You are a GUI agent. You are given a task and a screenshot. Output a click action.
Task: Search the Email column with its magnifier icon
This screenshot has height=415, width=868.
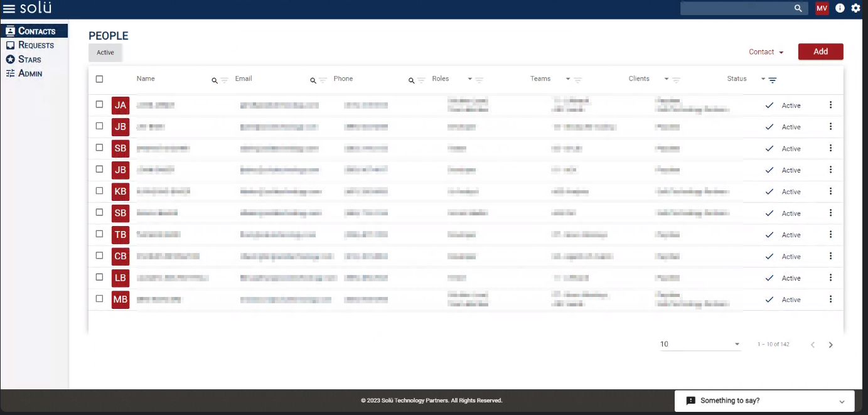click(x=313, y=80)
